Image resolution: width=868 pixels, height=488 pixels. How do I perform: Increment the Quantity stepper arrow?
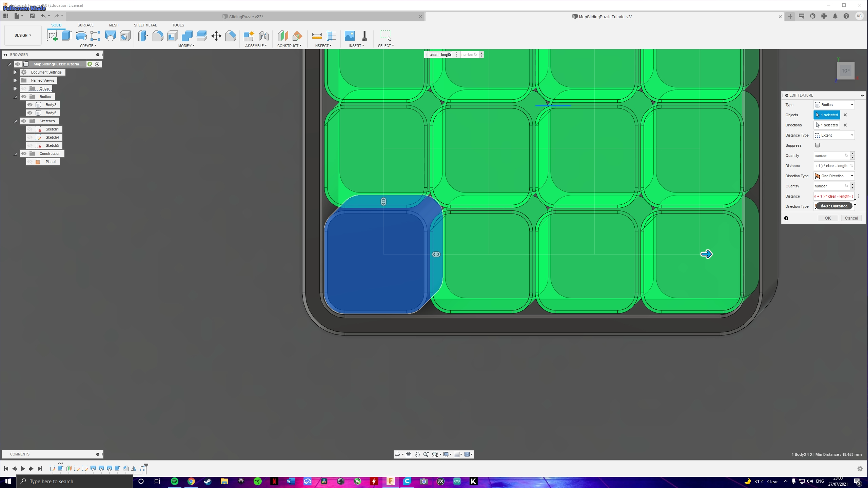(852, 154)
